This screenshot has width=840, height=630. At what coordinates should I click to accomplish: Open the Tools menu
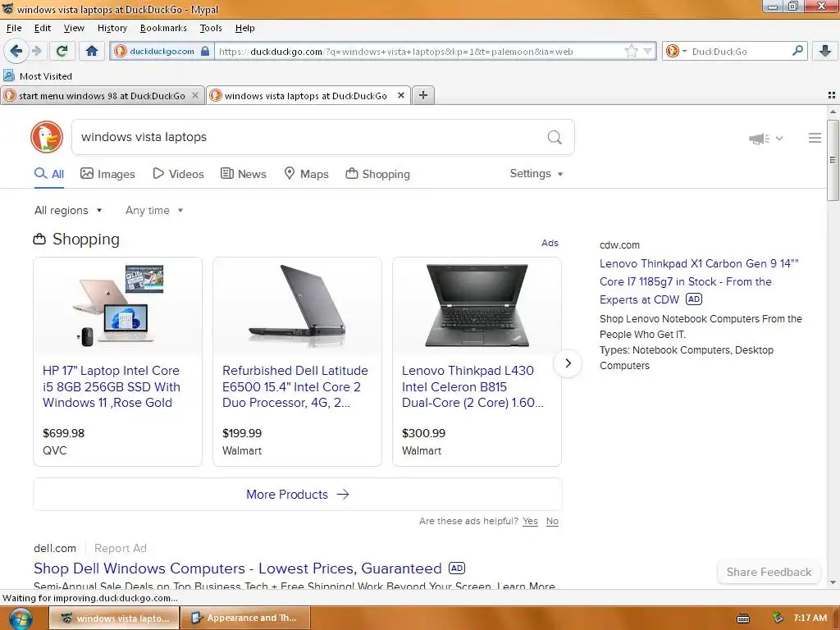(x=211, y=28)
